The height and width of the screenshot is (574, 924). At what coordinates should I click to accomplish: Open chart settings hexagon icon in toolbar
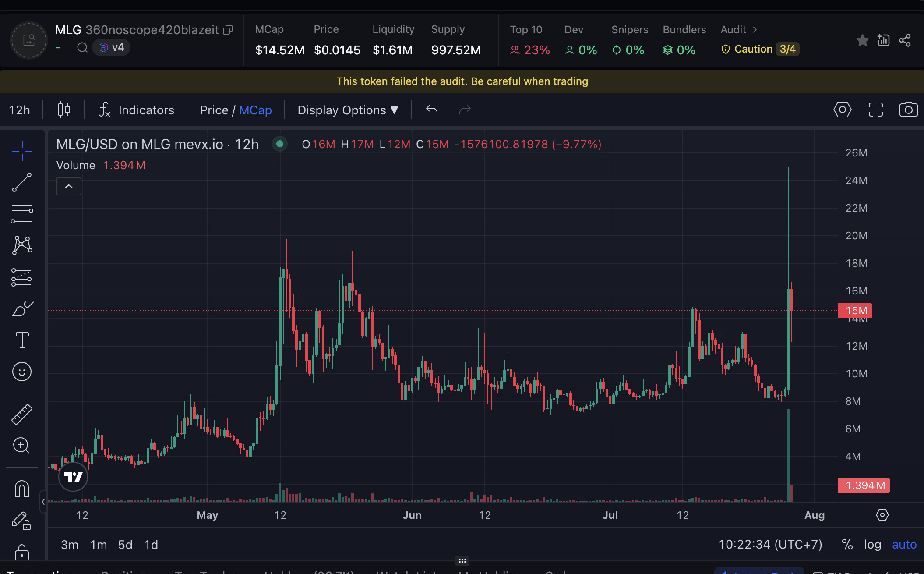click(x=842, y=110)
